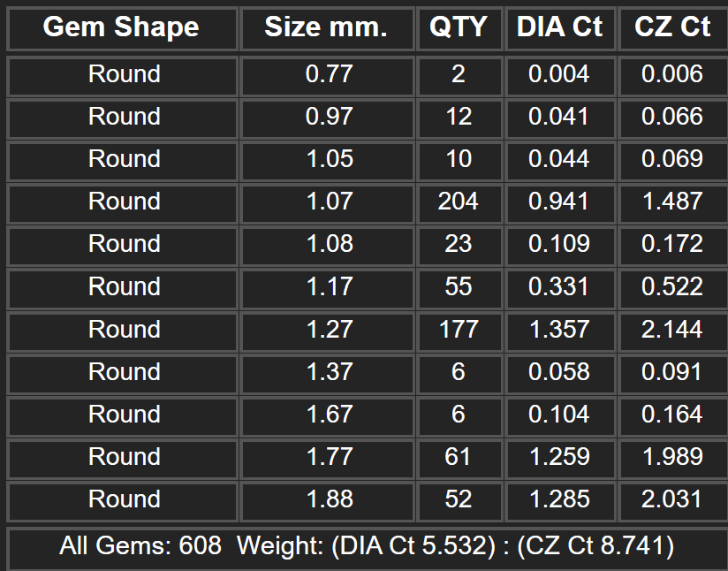Click the DIA Ct column header

pos(560,28)
